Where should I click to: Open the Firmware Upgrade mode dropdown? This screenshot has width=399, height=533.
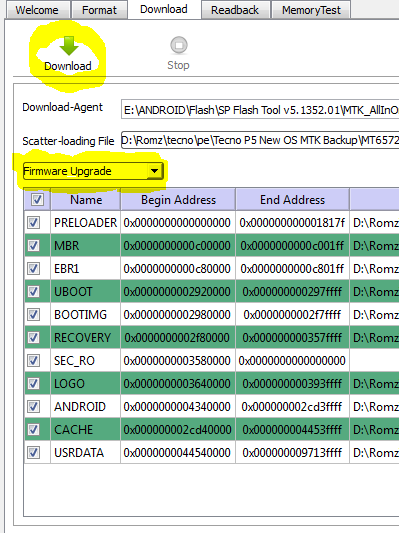(x=93, y=171)
